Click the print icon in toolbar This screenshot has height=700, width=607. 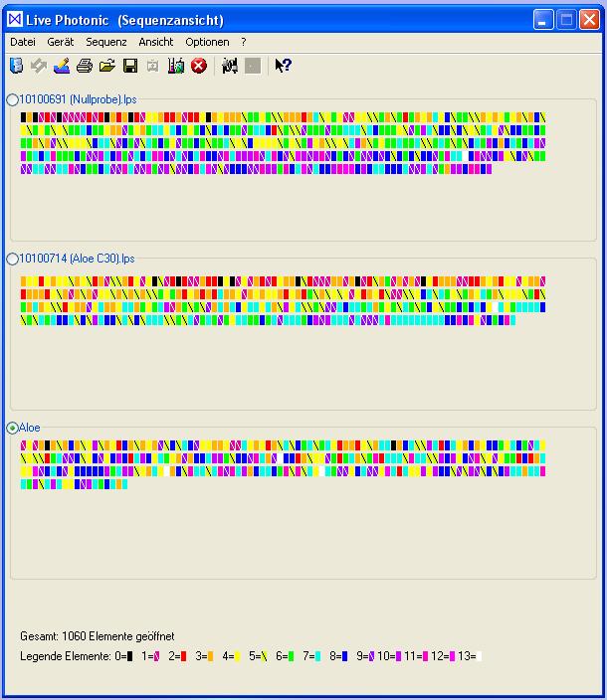pos(85,66)
